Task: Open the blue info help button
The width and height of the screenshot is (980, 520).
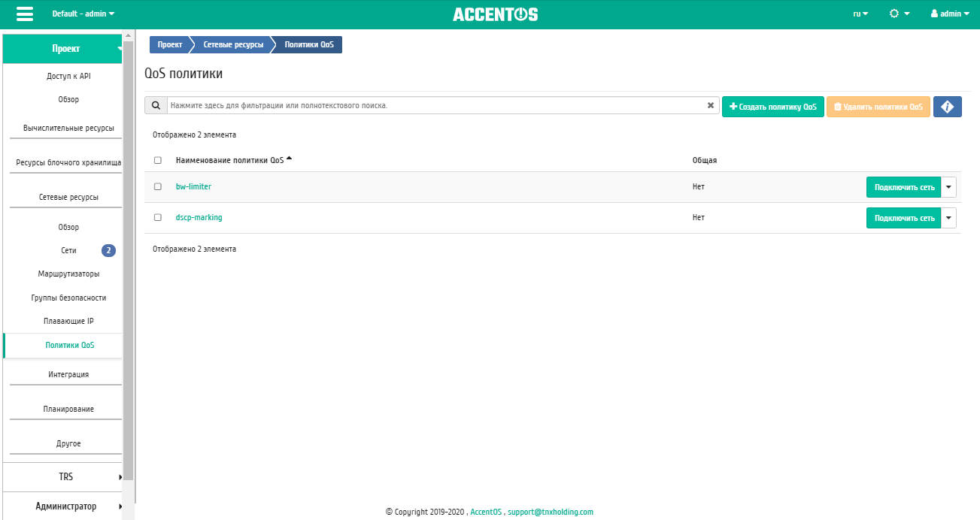Action: point(948,107)
